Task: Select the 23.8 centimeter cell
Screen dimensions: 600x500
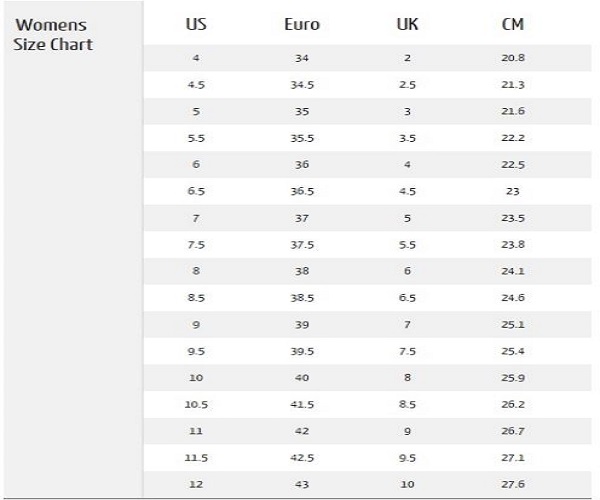Action: [x=513, y=244]
